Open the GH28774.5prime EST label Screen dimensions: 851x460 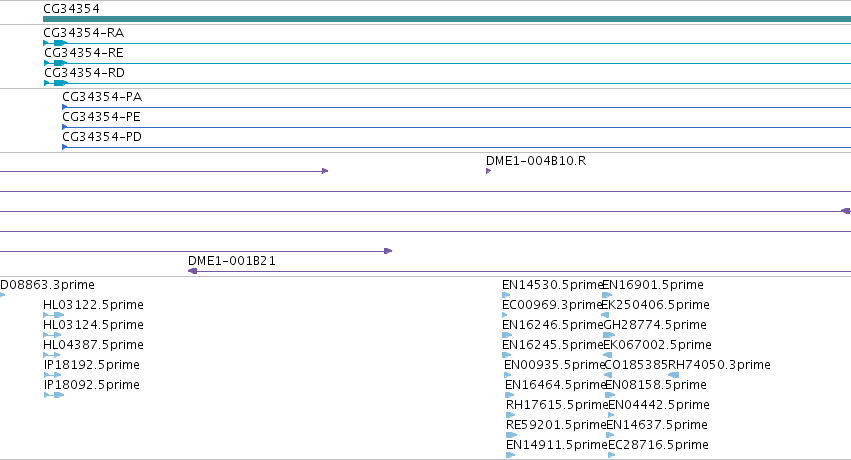click(x=655, y=325)
